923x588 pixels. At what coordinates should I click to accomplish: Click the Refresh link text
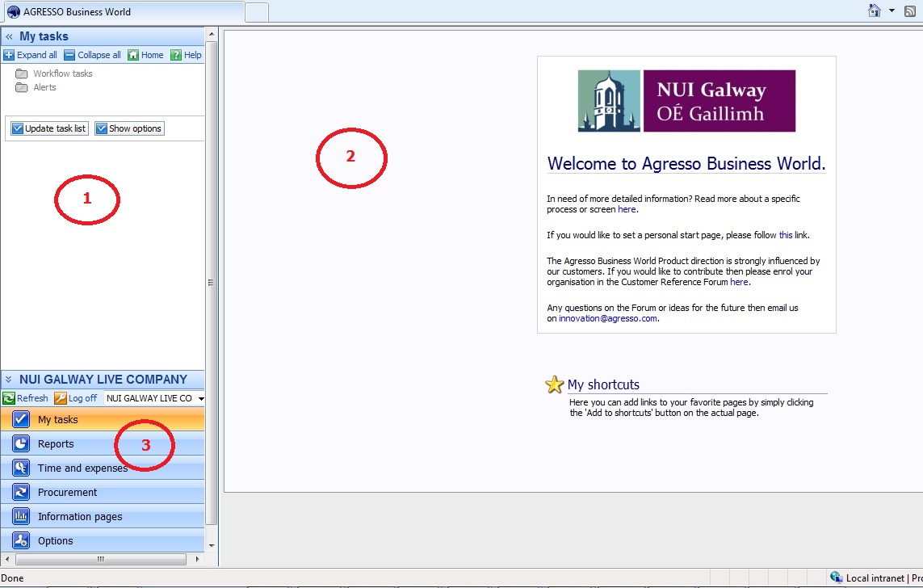click(32, 398)
